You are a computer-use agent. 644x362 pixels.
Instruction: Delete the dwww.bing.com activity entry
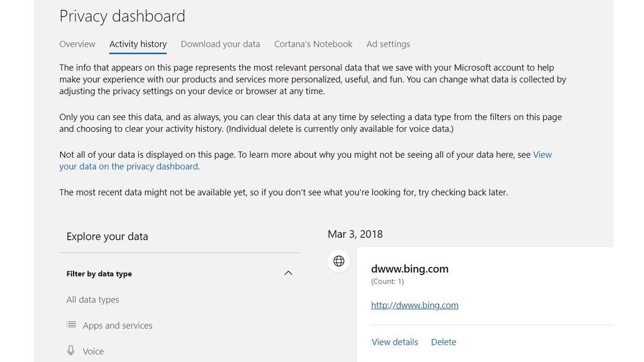(443, 342)
